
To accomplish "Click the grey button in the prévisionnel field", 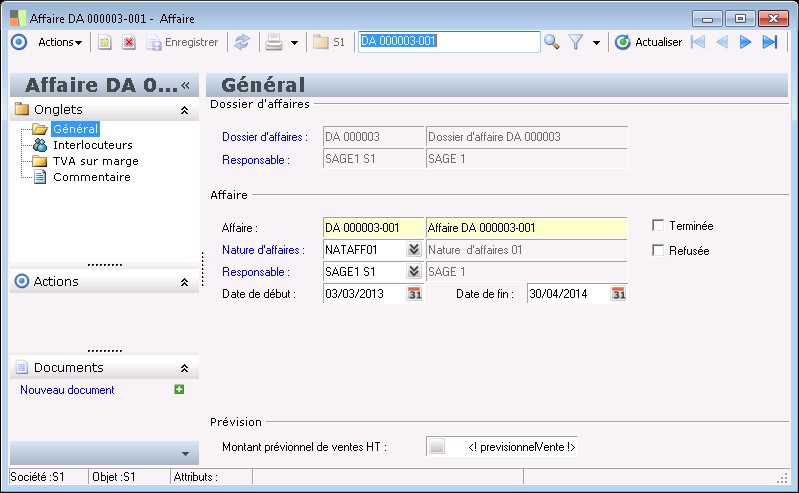I will (437, 447).
